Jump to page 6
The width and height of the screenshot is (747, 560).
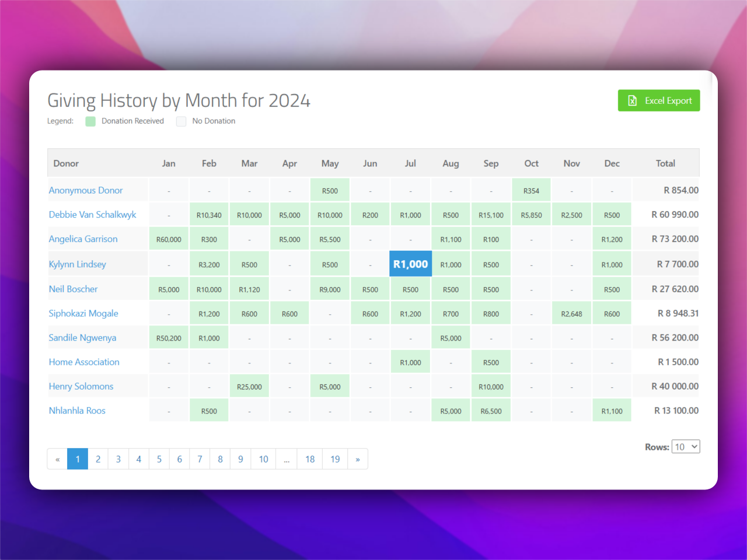point(180,459)
